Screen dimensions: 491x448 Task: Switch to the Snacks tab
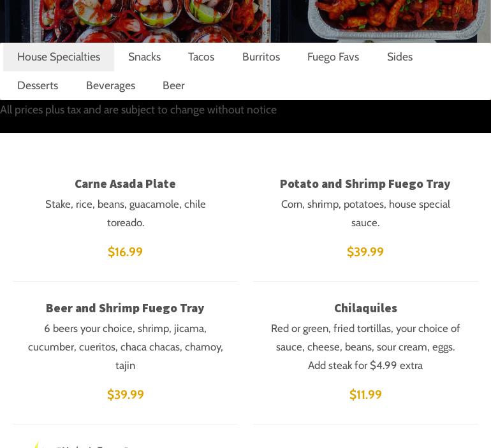click(x=144, y=57)
